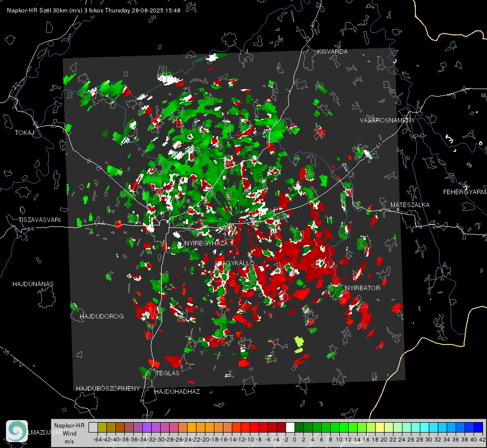Click the '0' value on legend scale
The height and width of the screenshot is (448, 487).
294,440
